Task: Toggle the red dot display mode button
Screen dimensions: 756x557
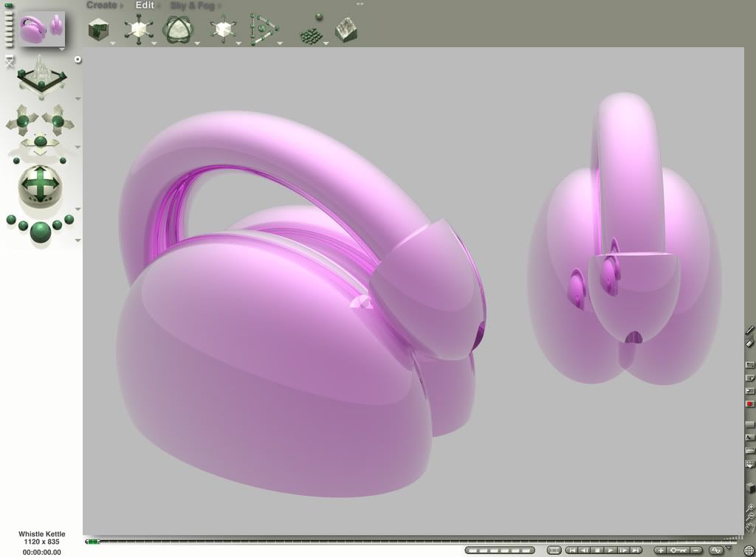Action: pyautogui.click(x=750, y=404)
